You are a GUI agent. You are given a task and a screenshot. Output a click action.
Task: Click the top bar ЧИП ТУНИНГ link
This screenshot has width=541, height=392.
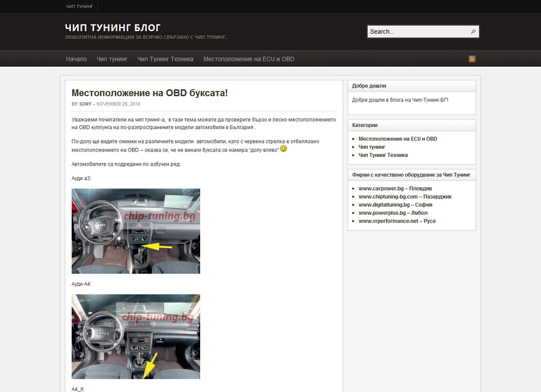(80, 6)
